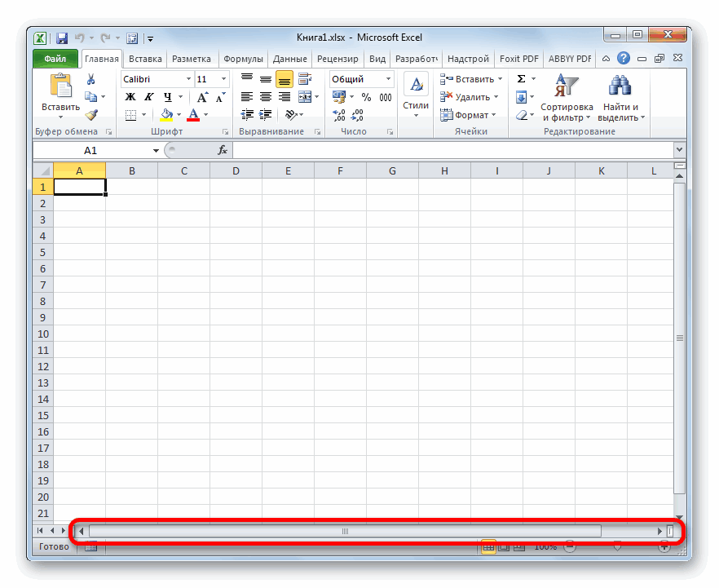The width and height of the screenshot is (719, 588).
Task: Decrease decimal places icon
Action: [x=357, y=115]
